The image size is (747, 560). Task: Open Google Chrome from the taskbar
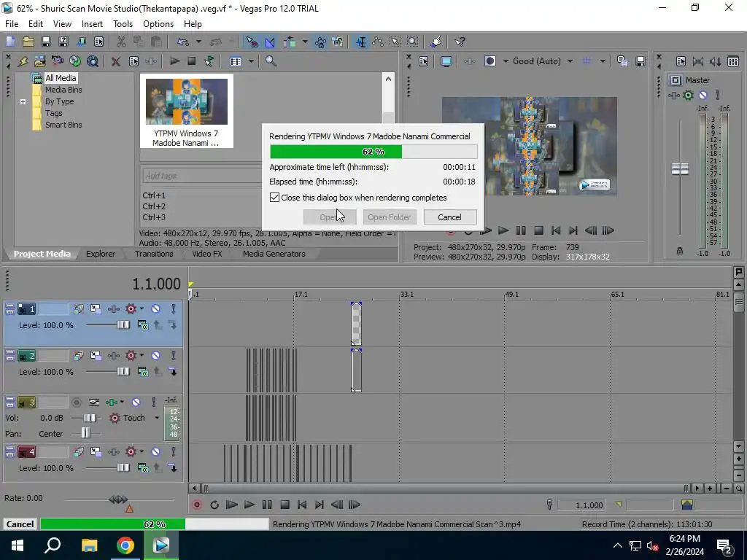(x=125, y=545)
